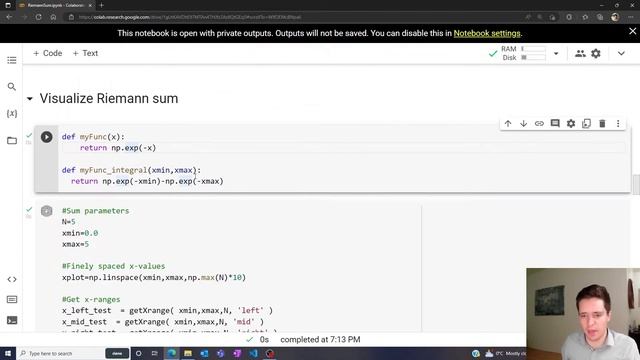The width and height of the screenshot is (640, 360).
Task: Click the xplot=np.linspace code line
Action: (154, 278)
